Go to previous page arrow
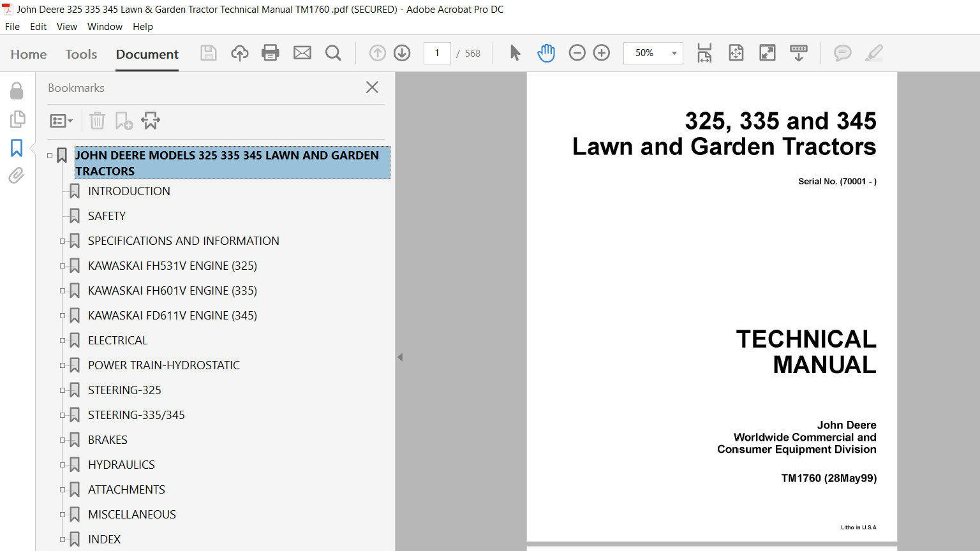Image resolution: width=980 pixels, height=551 pixels. 378,53
